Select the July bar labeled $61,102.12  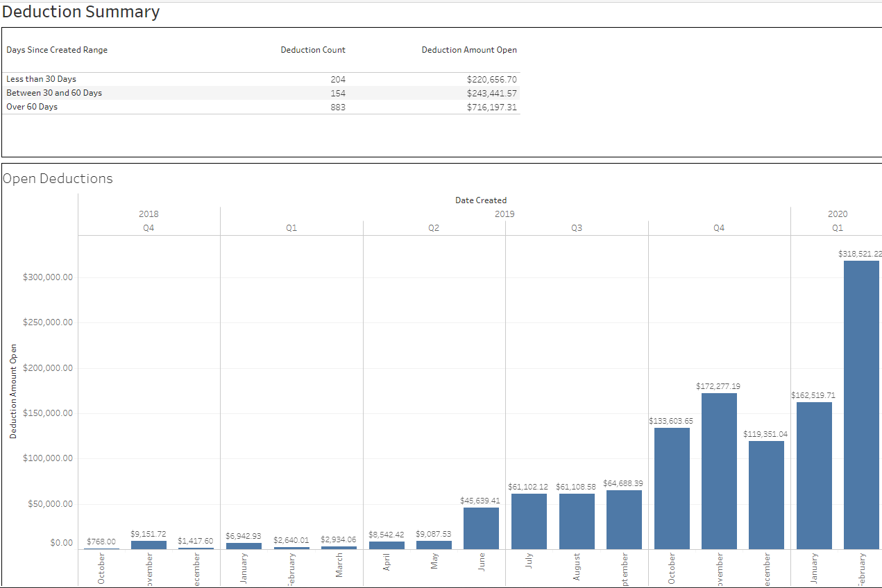click(x=529, y=521)
